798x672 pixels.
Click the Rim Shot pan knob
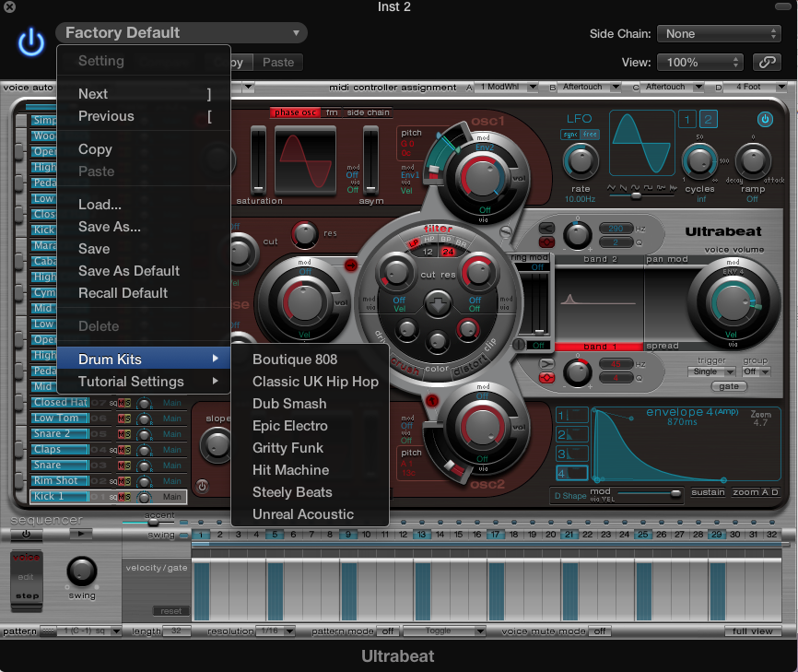tap(145, 481)
